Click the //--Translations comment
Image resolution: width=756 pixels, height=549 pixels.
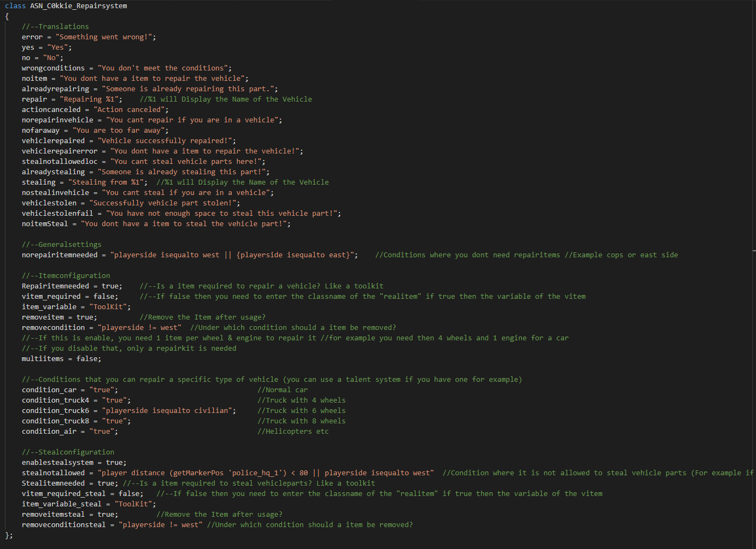tap(55, 27)
